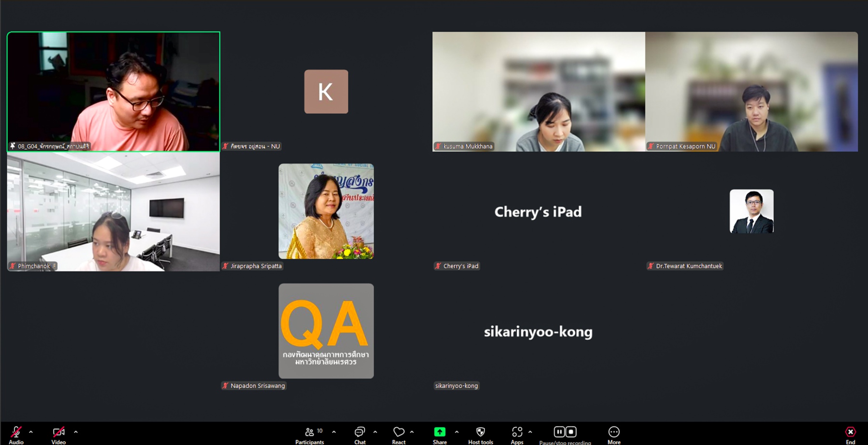Start screen sharing with the green Share button

(x=439, y=432)
